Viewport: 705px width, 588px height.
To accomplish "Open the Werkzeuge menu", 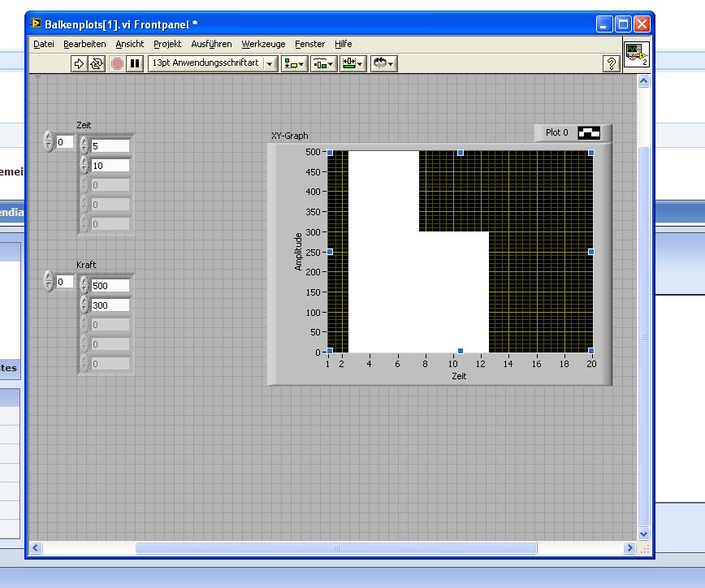I will pyautogui.click(x=263, y=44).
